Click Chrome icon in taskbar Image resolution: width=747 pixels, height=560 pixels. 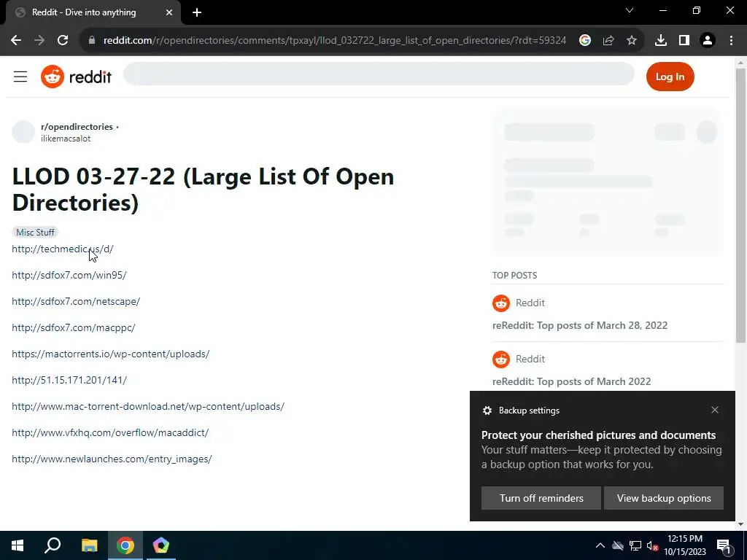(x=125, y=545)
